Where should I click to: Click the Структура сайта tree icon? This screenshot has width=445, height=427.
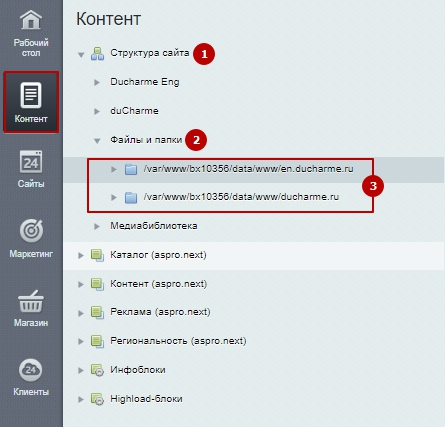click(97, 54)
